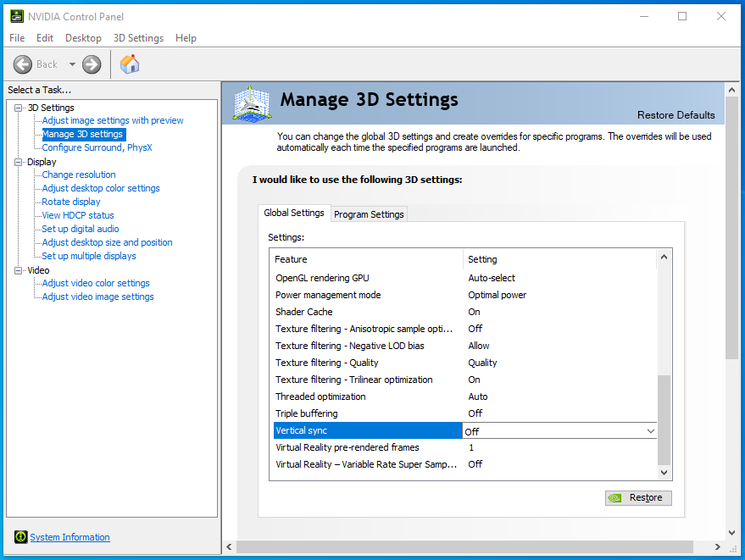
Task: Collapse the 3D Settings tree node
Action: point(19,108)
